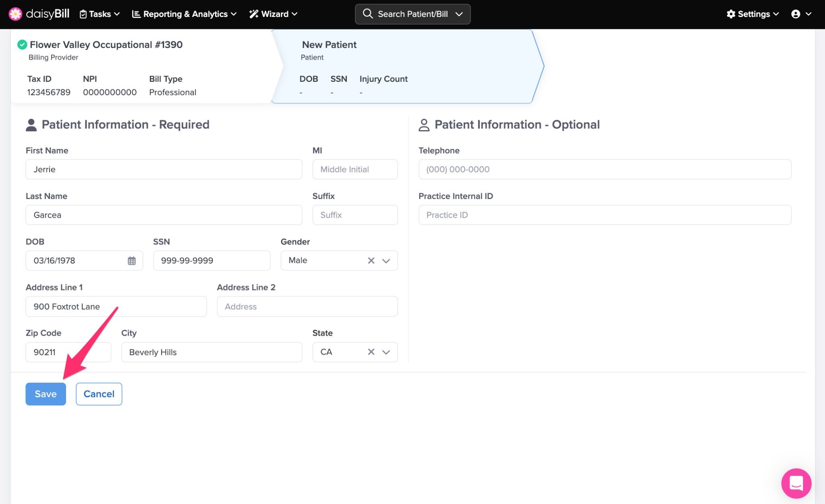The image size is (825, 504).
Task: Clear the State selection with the X
Action: [371, 352]
